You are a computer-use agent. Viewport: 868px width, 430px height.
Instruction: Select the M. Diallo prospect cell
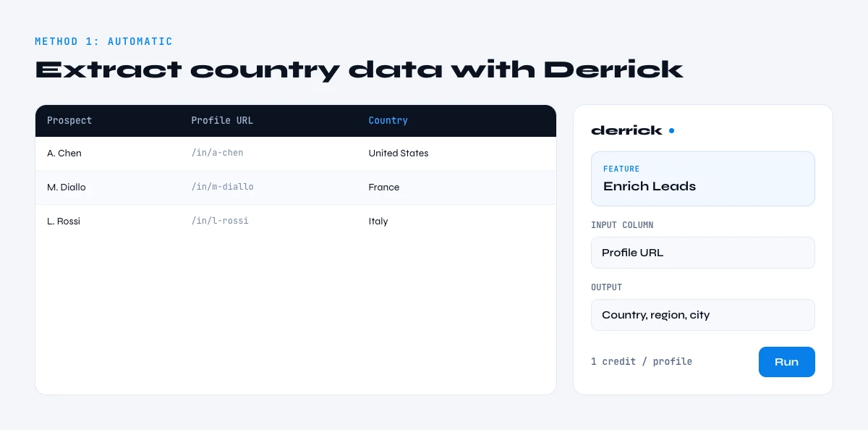[x=67, y=187]
